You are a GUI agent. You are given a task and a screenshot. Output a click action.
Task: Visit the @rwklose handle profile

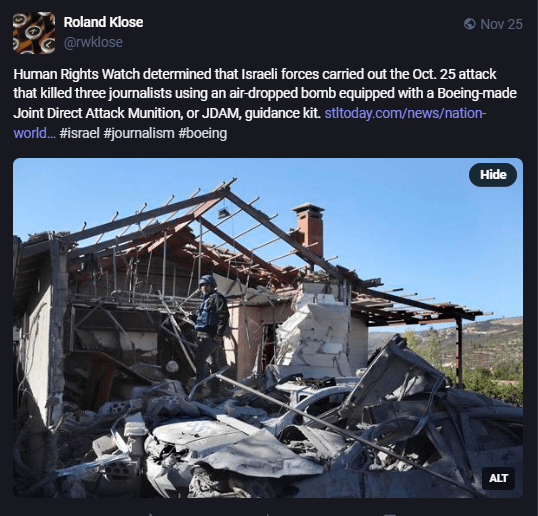(93, 42)
